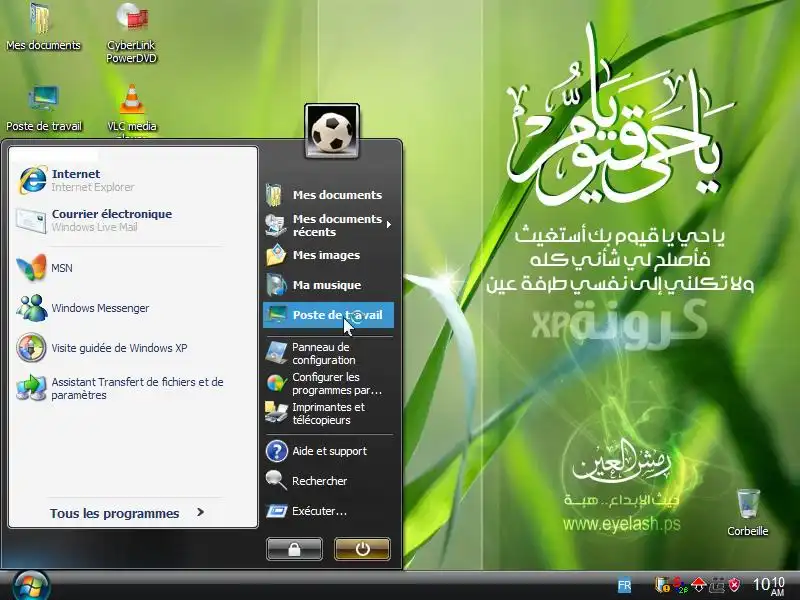Click the power shutdown button
The width and height of the screenshot is (800, 600).
(x=362, y=549)
